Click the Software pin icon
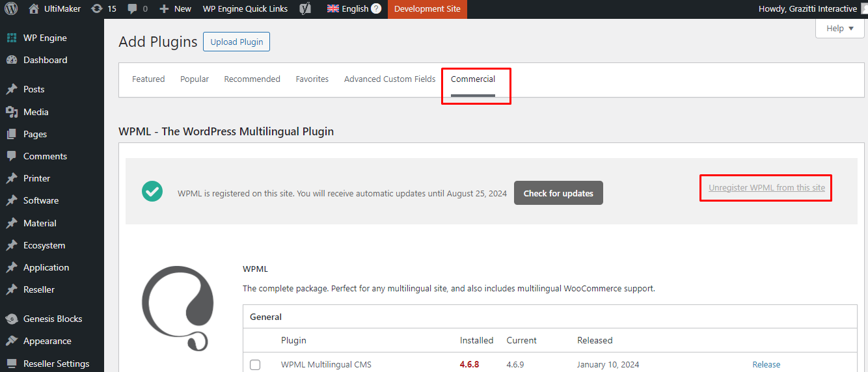This screenshot has width=868, height=372. click(x=12, y=200)
